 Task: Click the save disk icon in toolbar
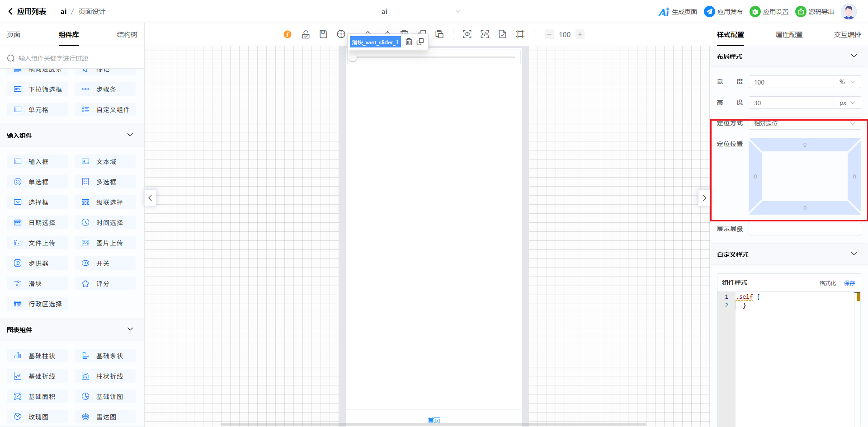pyautogui.click(x=323, y=34)
